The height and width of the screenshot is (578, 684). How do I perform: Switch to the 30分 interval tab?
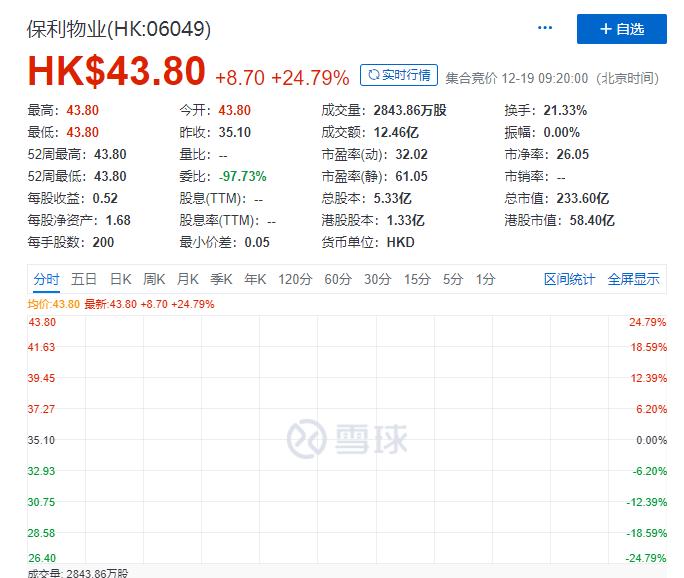click(x=378, y=279)
